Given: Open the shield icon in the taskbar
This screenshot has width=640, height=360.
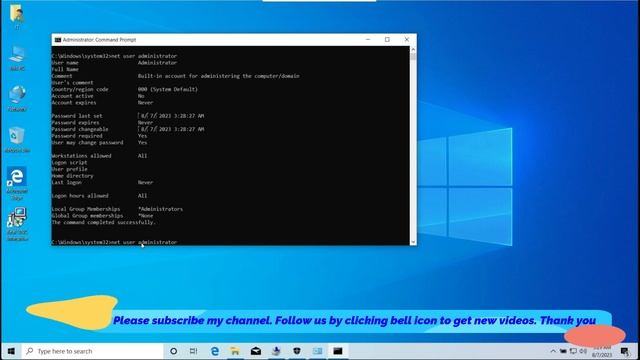Looking at the screenshot, I should coord(297,351).
